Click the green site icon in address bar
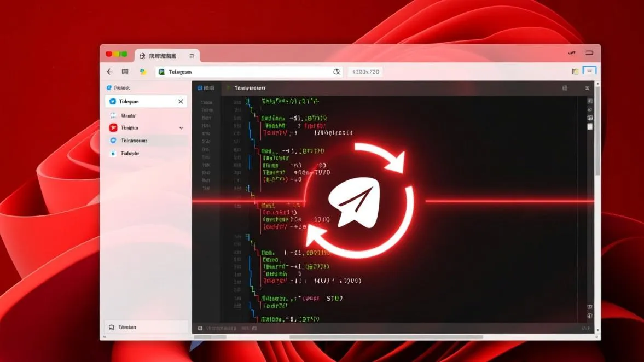 click(x=162, y=72)
